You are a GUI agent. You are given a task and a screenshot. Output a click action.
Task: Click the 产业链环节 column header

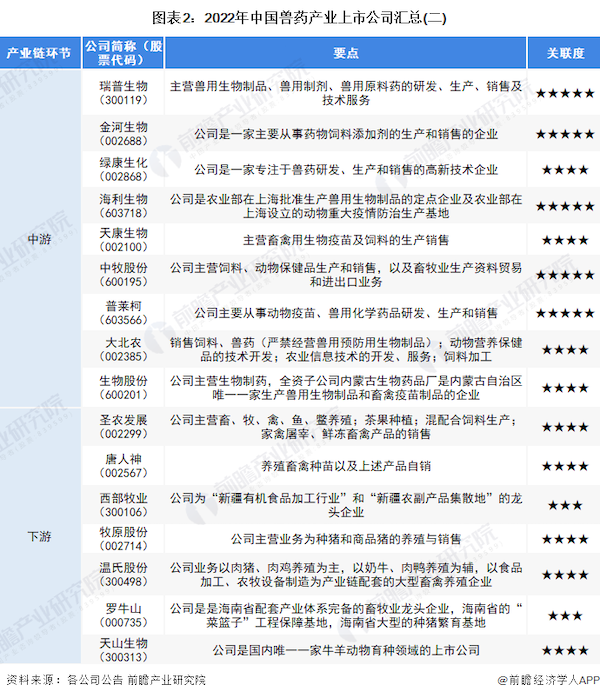[40, 53]
